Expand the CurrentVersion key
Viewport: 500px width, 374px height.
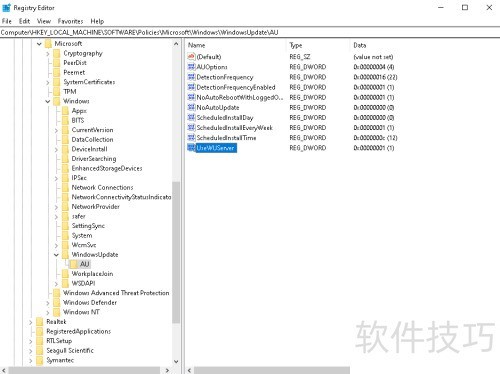point(56,130)
